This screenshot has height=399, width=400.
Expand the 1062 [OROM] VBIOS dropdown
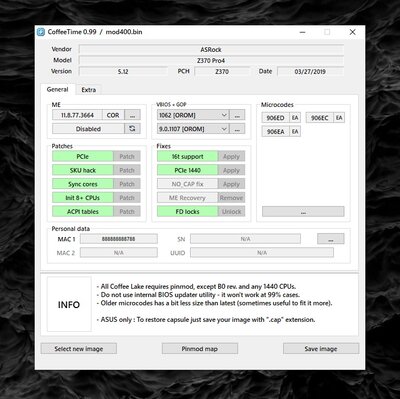pyautogui.click(x=193, y=115)
